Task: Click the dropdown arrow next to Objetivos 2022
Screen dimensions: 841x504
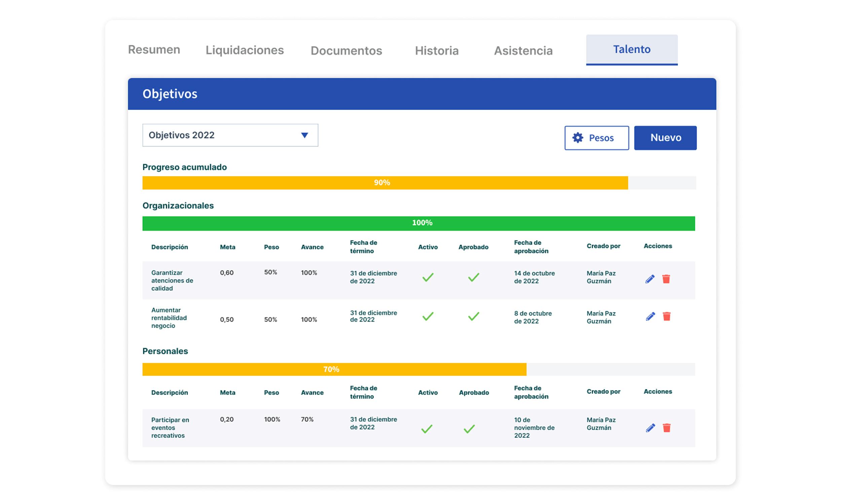Action: 304,135
